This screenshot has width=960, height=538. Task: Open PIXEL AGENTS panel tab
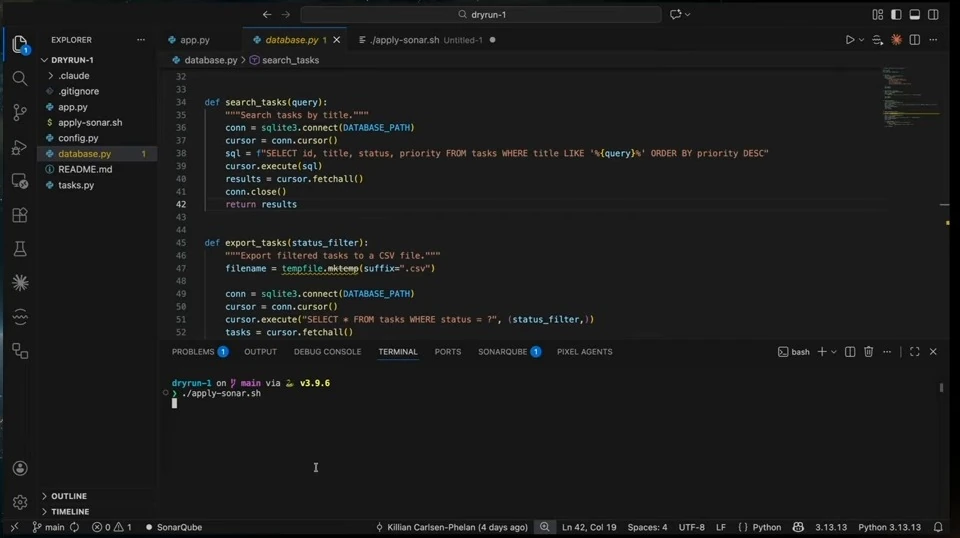tap(584, 352)
